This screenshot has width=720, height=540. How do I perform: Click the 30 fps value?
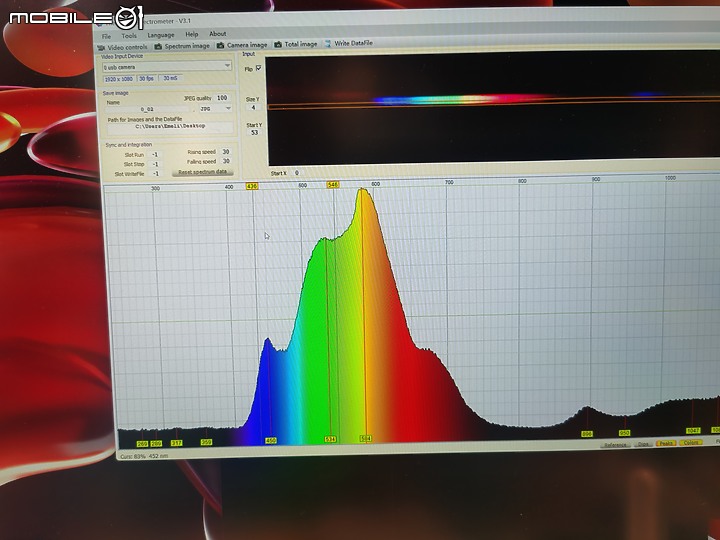[146, 79]
